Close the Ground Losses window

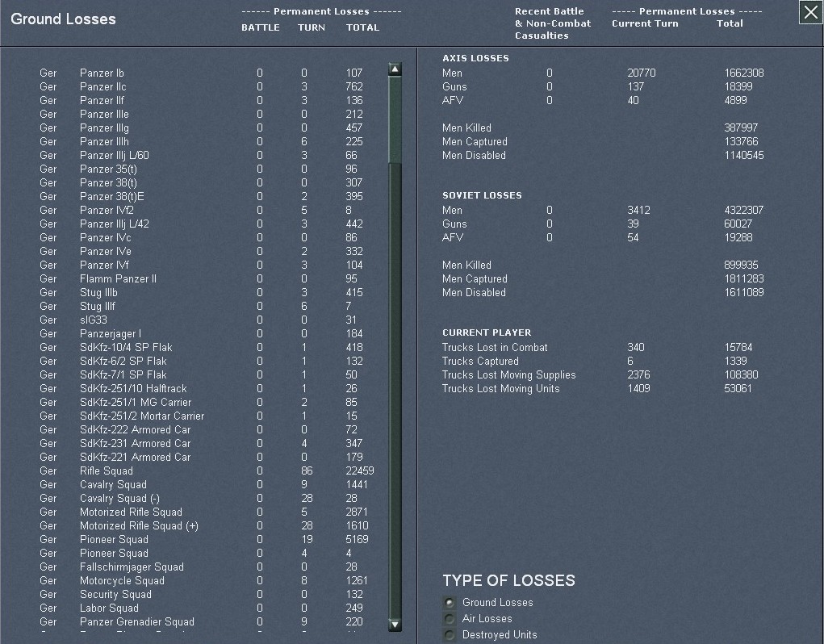pyautogui.click(x=810, y=13)
